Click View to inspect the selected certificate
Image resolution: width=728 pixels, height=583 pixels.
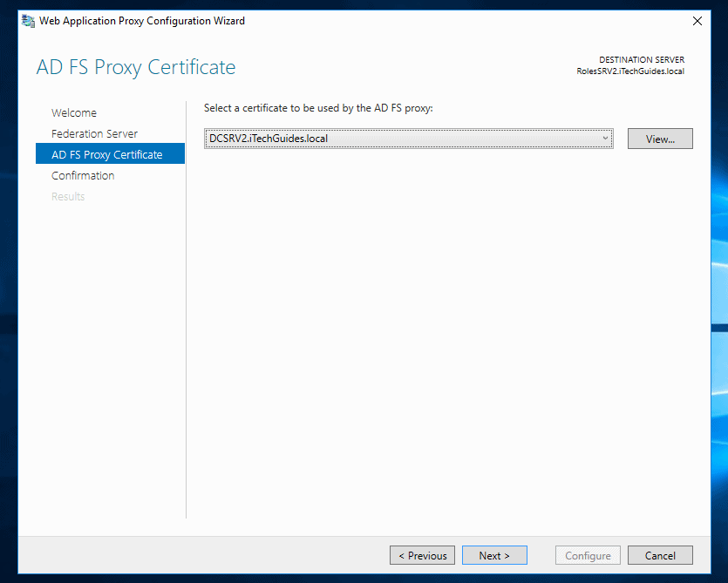coord(660,138)
